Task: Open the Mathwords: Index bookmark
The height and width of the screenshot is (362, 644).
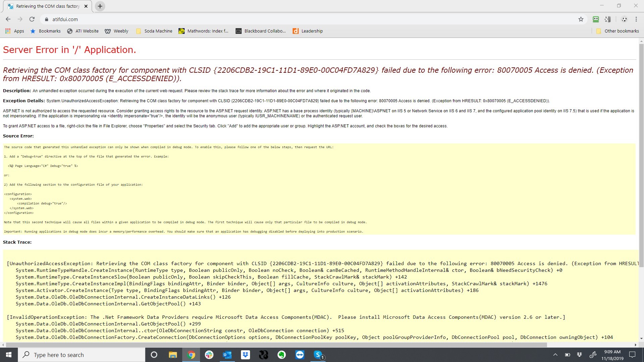Action: (203, 31)
